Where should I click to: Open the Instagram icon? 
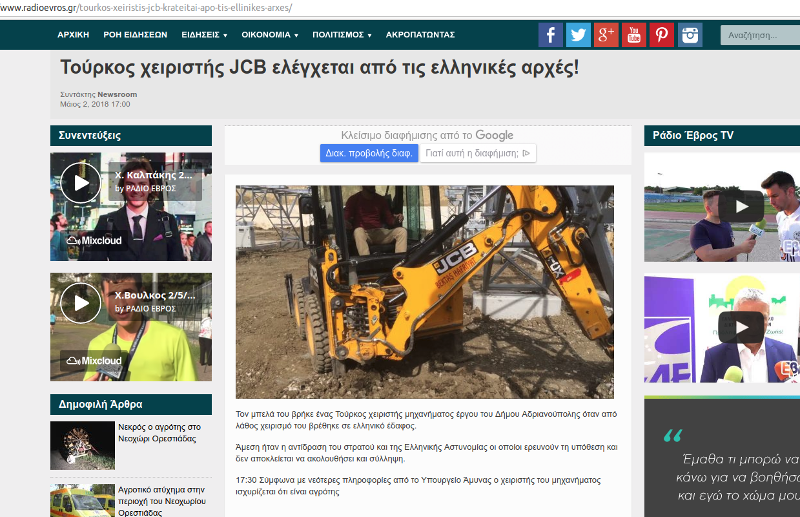690,35
